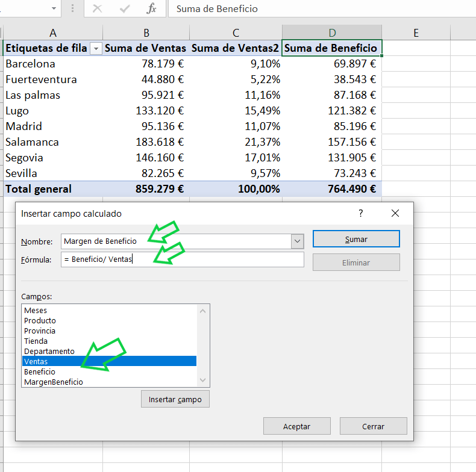Click the Cerrar button
This screenshot has height=472, width=476.
pyautogui.click(x=373, y=426)
